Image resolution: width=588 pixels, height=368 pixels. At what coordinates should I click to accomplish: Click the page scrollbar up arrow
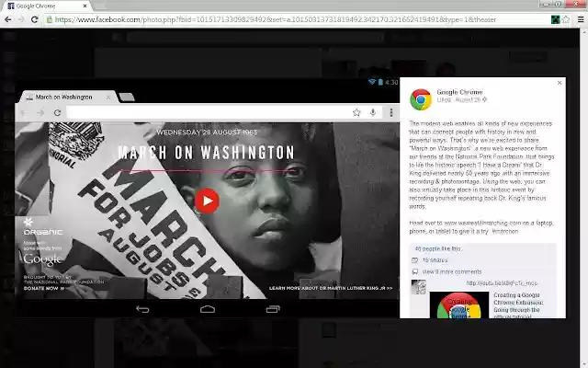(583, 32)
